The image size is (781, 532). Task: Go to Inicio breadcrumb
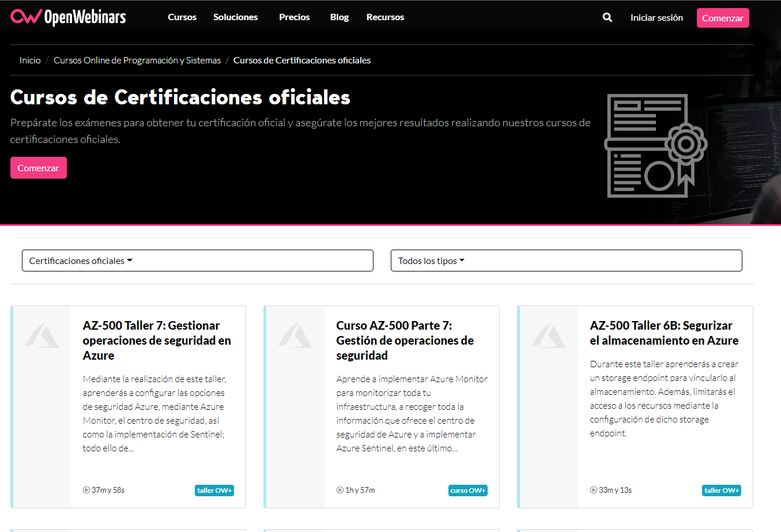30,60
